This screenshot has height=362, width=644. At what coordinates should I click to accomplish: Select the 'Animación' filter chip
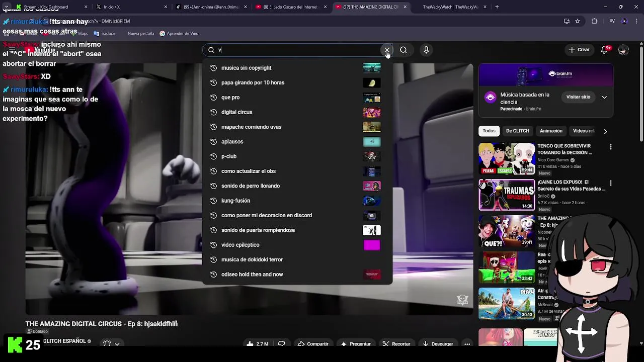(551, 131)
